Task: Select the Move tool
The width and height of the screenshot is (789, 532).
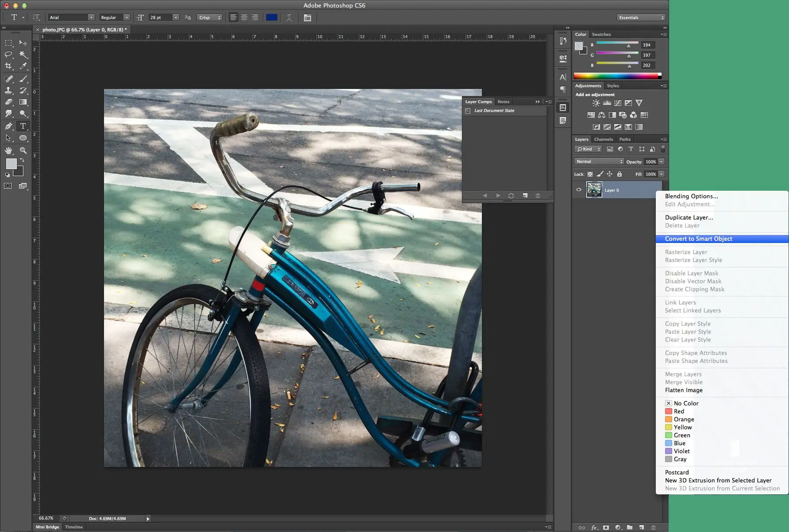Action: 23,43
